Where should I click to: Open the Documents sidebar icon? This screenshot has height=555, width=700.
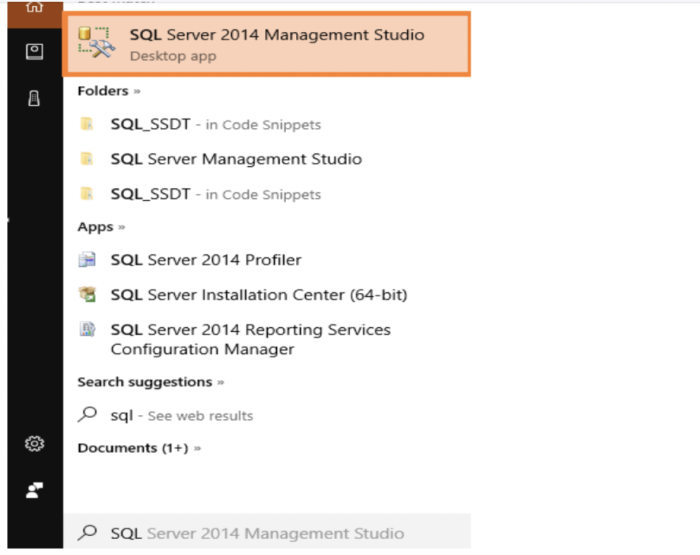(x=34, y=52)
